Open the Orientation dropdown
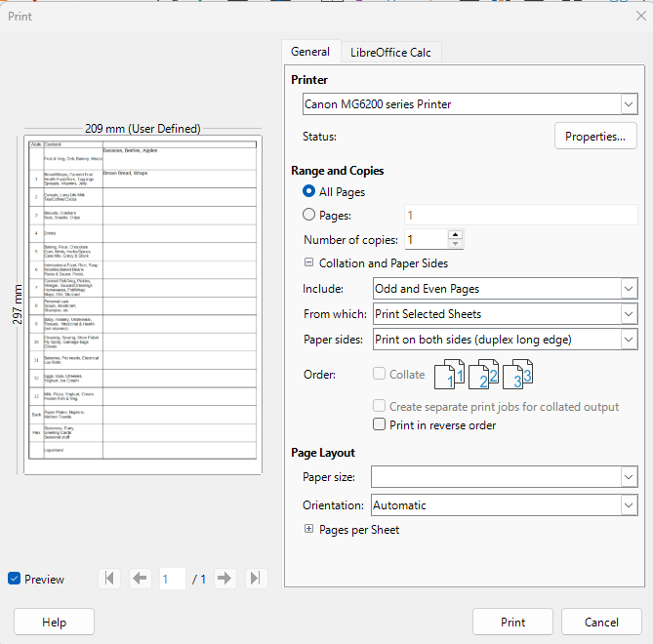Viewport: 653px width, 644px height. coord(628,505)
